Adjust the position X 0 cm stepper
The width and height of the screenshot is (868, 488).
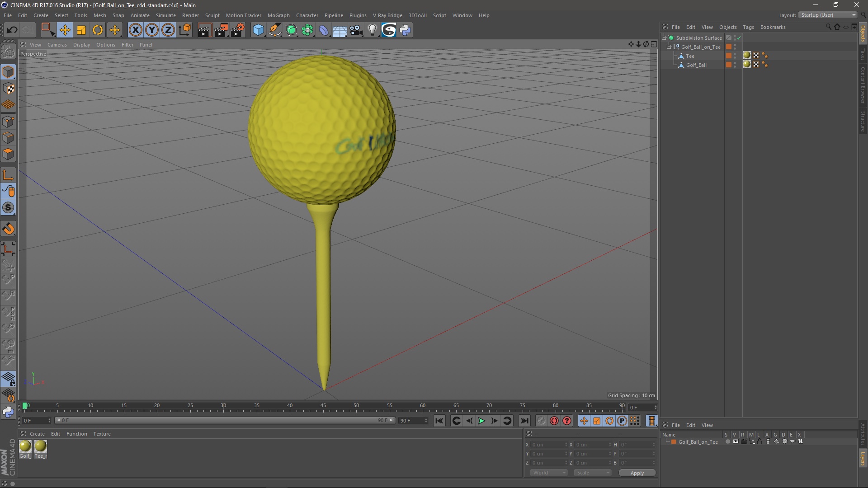click(566, 445)
